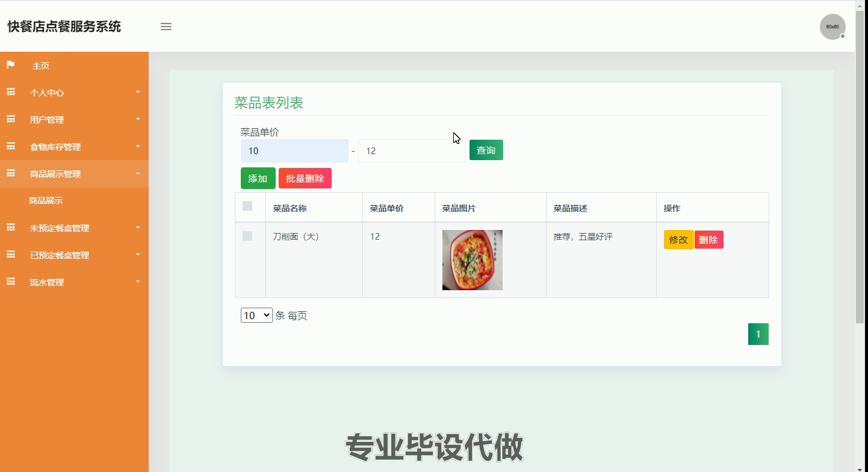Click the grid icon next to 已预定餐桌管理
Screen dimensions: 868x472
coord(11,255)
